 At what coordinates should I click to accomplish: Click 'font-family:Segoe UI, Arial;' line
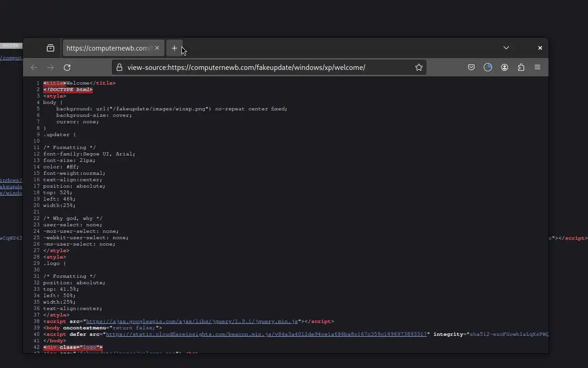[90, 154]
